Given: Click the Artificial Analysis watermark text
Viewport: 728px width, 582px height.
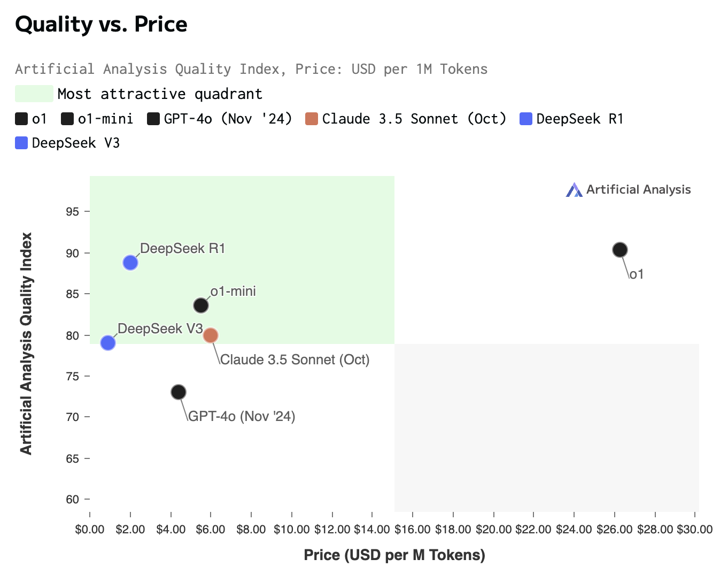Looking at the screenshot, I should coord(638,190).
